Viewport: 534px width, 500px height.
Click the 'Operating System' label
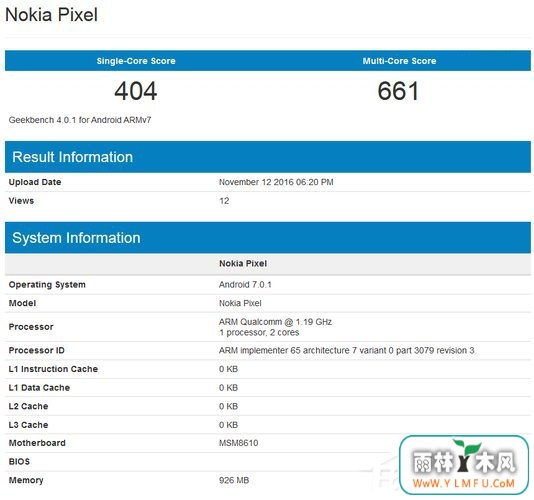(x=47, y=285)
